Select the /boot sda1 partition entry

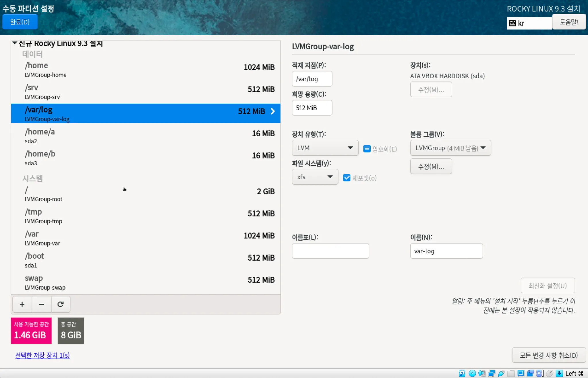(146, 260)
